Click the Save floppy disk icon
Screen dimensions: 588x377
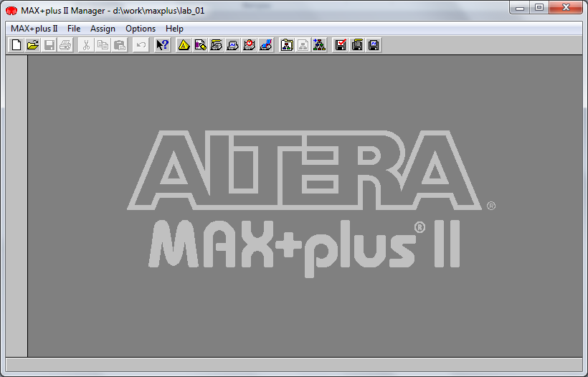tap(49, 45)
